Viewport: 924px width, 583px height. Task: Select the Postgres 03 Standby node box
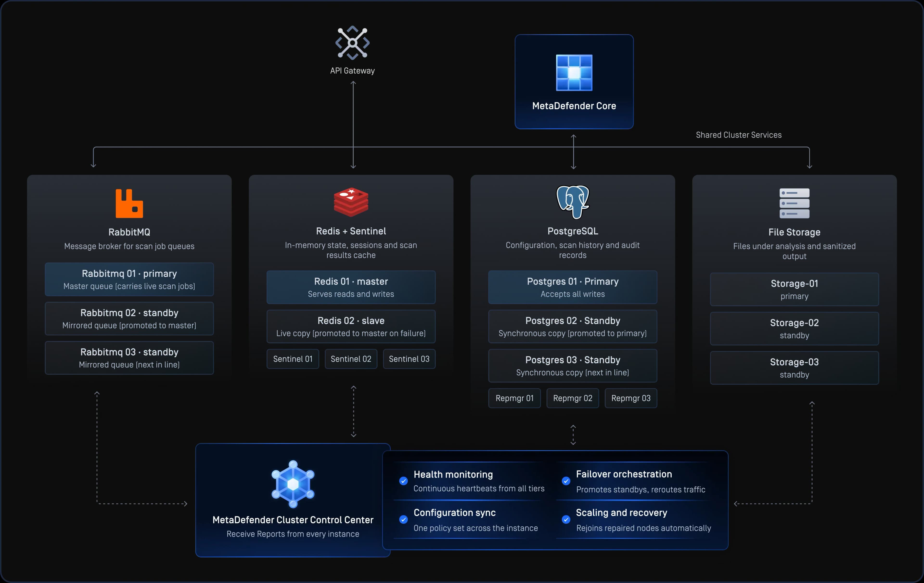pos(572,365)
